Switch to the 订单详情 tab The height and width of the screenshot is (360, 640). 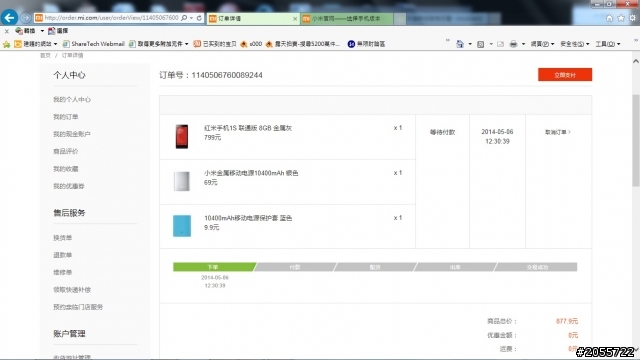coord(252,18)
